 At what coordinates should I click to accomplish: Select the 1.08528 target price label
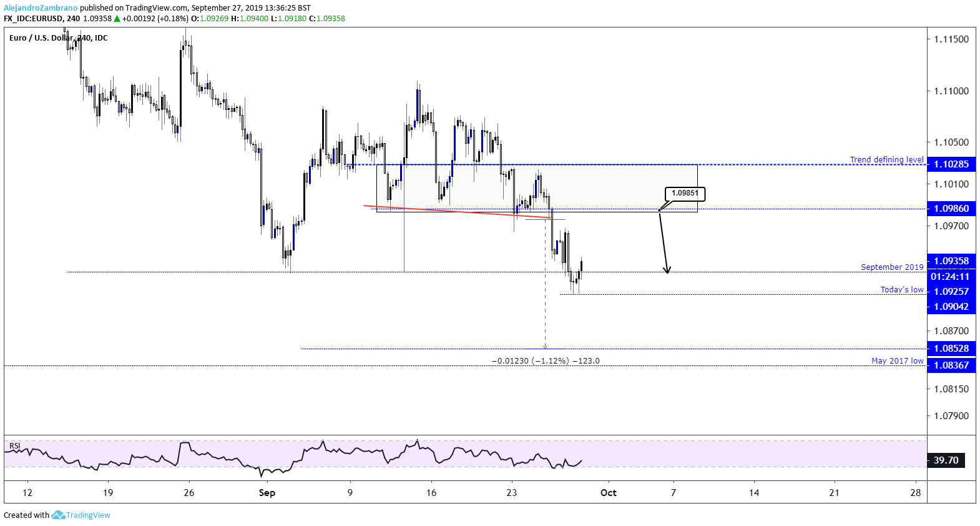click(x=951, y=349)
